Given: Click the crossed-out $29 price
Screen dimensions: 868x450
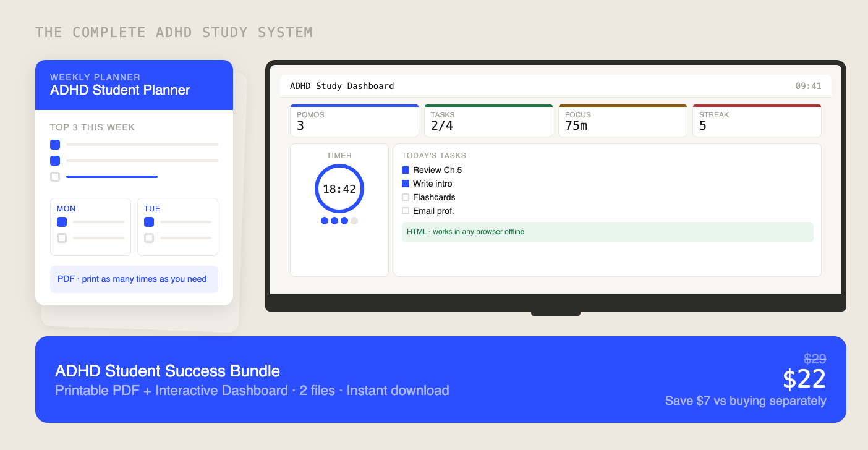Looking at the screenshot, I should (815, 359).
